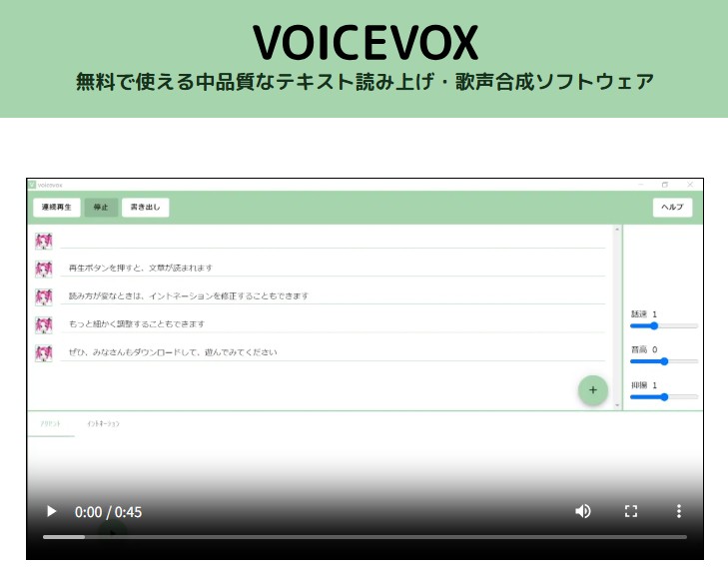
Task: Click the character avatar of the empty first row
Action: [44, 241]
